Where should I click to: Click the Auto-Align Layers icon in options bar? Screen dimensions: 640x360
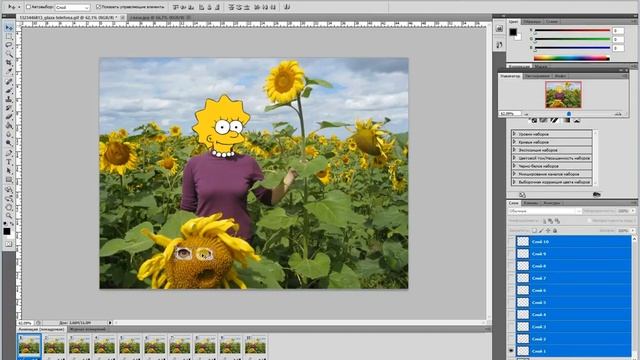point(287,7)
